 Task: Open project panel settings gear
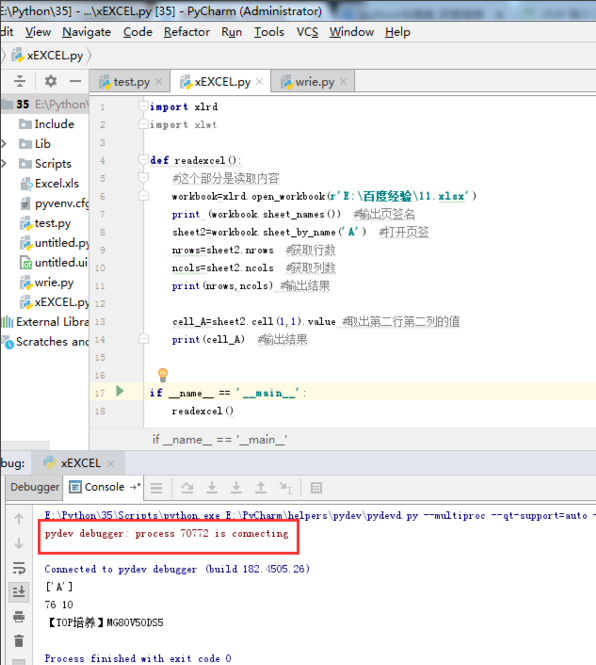click(x=51, y=81)
